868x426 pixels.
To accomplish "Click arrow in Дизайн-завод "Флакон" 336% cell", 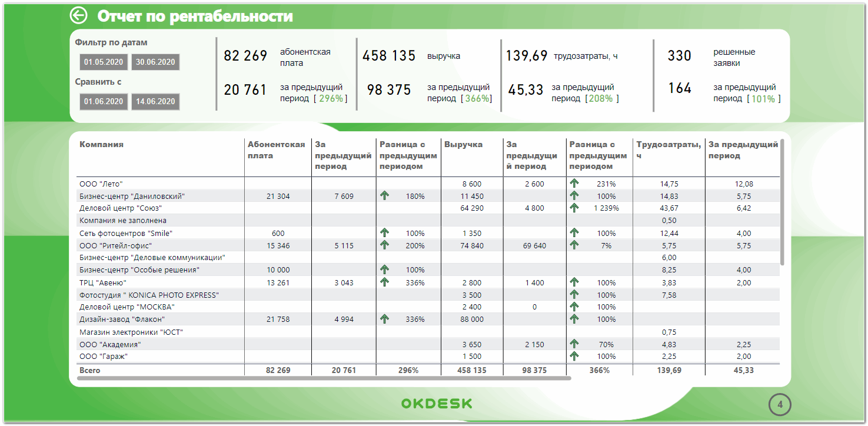I will [x=385, y=319].
